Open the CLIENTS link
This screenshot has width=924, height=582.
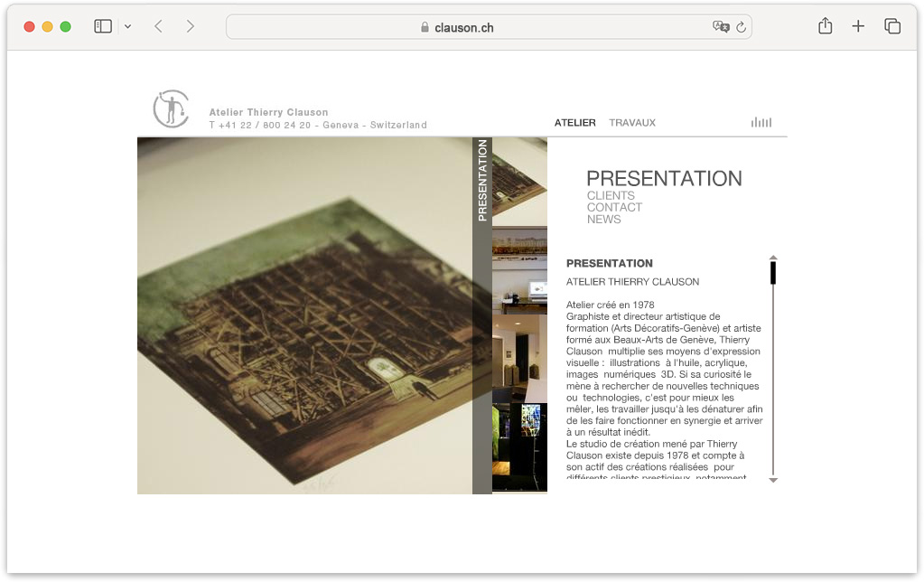pyautogui.click(x=611, y=195)
